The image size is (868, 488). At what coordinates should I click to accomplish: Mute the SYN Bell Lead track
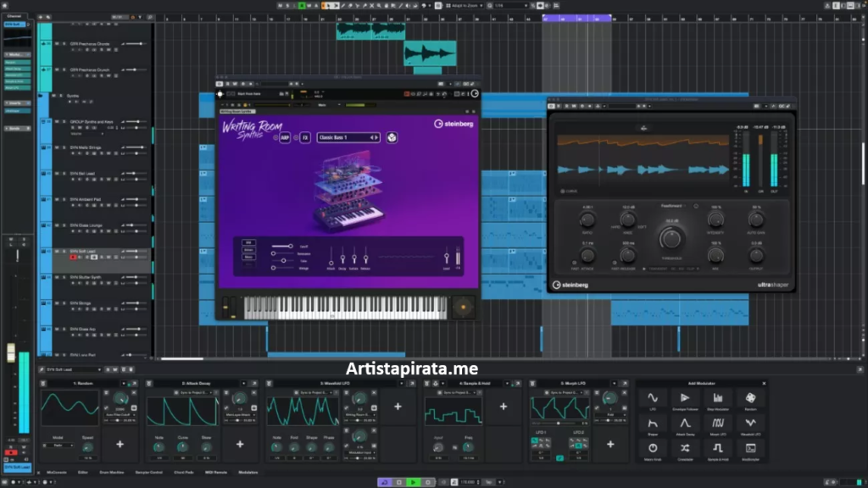click(56, 173)
